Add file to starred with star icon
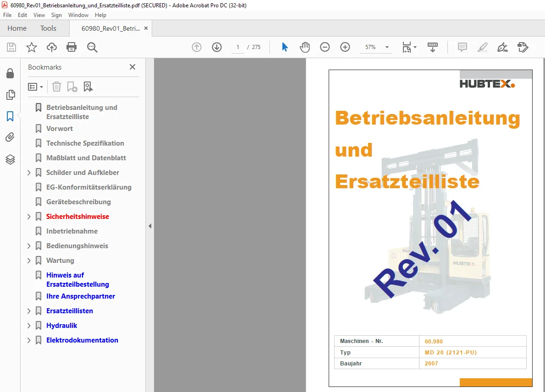This screenshot has height=392, width=545. 32,47
